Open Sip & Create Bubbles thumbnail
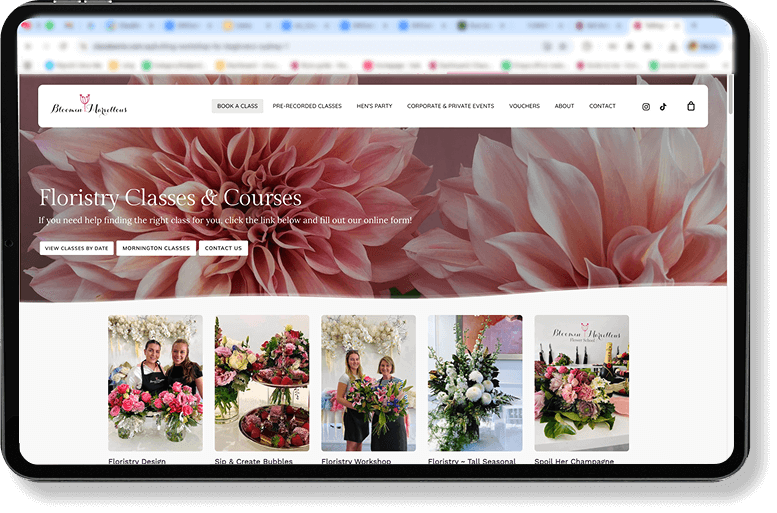Screen dimensions: 777x513 [262, 383]
